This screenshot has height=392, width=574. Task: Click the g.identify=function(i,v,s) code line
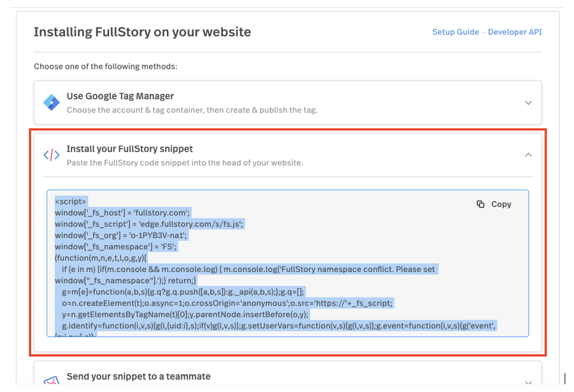click(x=279, y=326)
